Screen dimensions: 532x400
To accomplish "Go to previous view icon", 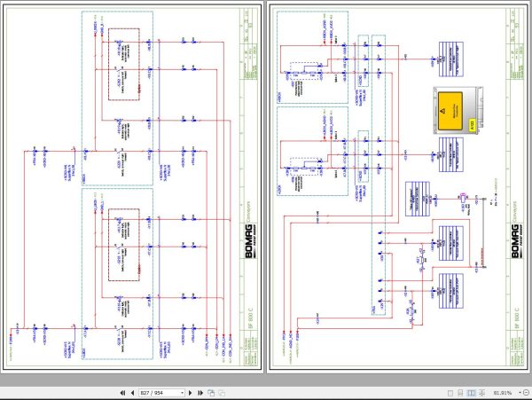I will (x=211, y=393).
